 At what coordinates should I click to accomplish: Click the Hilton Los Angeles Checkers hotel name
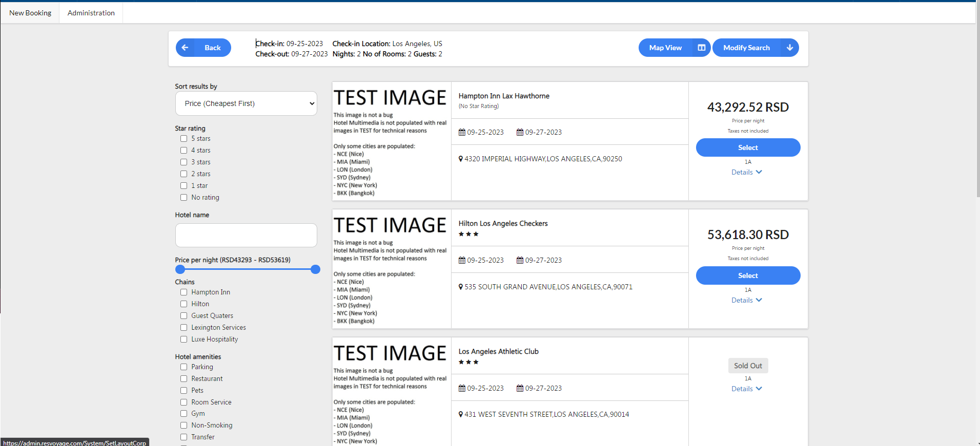pos(503,223)
